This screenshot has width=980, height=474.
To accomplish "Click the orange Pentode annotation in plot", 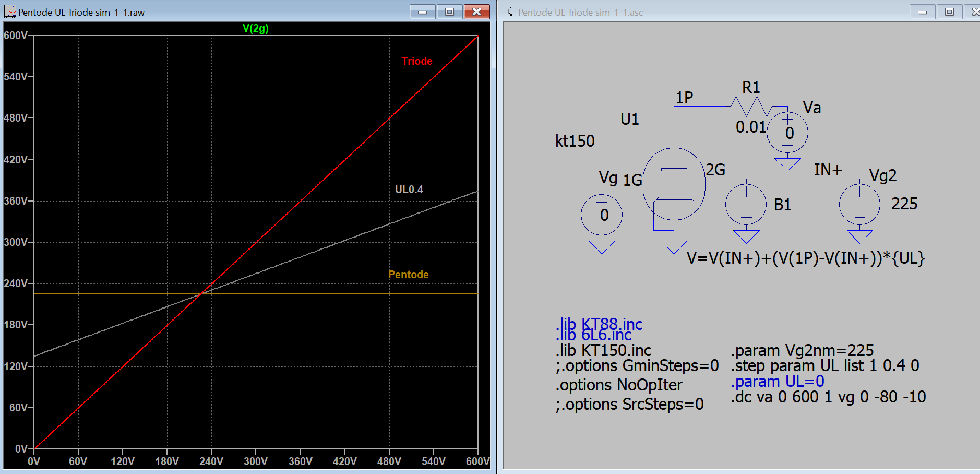I will pyautogui.click(x=409, y=275).
